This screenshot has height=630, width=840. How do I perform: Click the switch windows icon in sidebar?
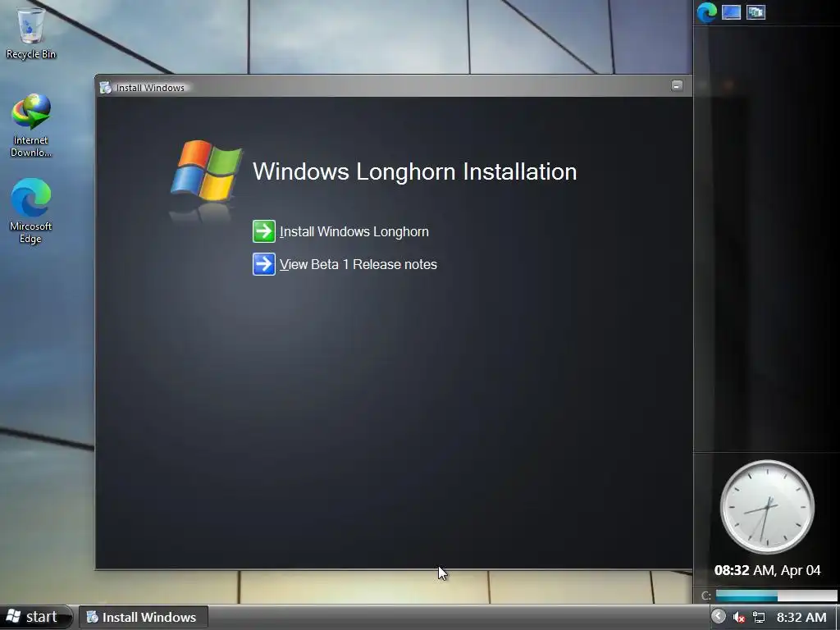click(x=756, y=11)
